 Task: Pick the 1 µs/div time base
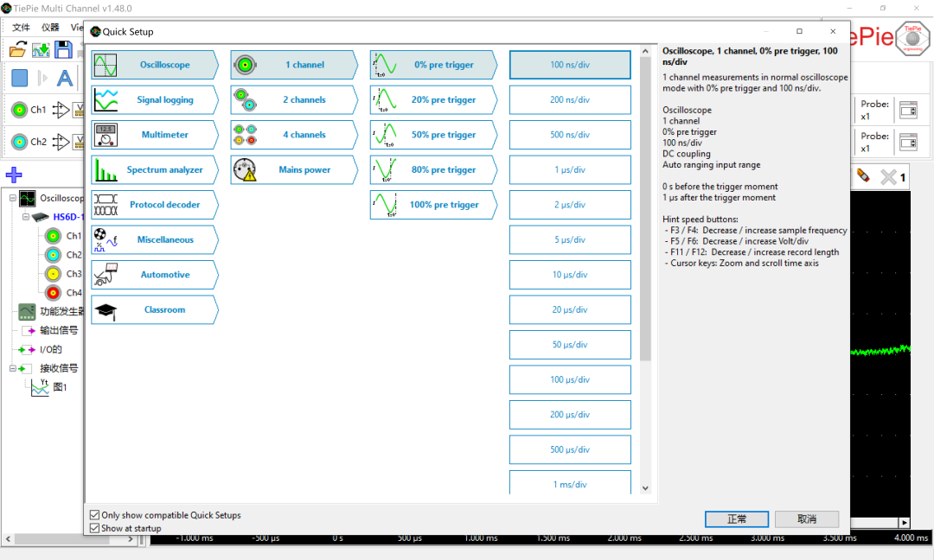point(570,170)
